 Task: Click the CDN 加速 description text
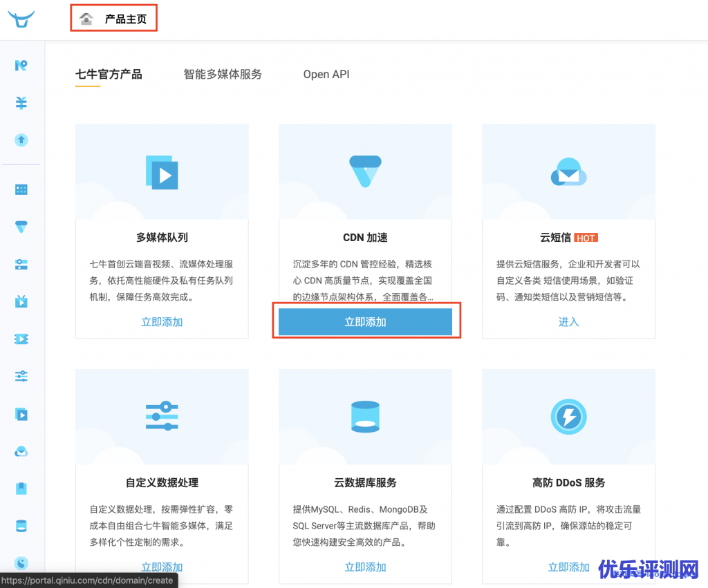[363, 281]
